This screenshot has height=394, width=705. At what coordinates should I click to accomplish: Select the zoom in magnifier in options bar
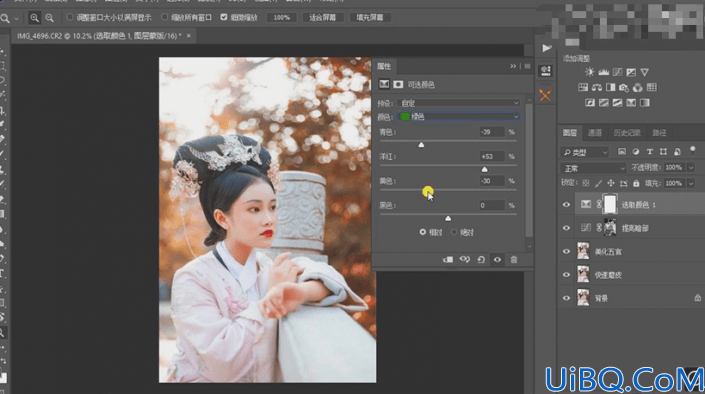point(34,18)
